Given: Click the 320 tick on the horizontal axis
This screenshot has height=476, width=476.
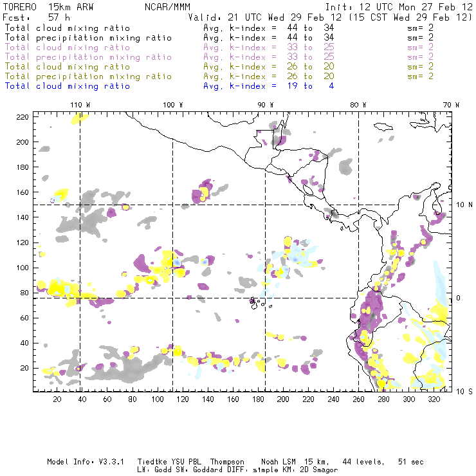Looking at the screenshot, I should [x=434, y=399].
